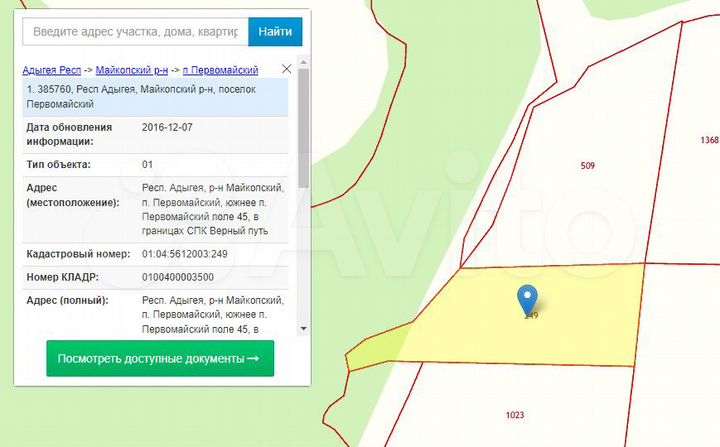Click the Номер КЛАДР label

click(x=62, y=277)
